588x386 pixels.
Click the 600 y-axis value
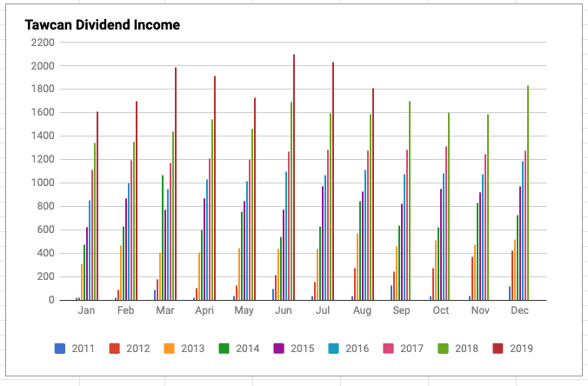[x=46, y=230]
